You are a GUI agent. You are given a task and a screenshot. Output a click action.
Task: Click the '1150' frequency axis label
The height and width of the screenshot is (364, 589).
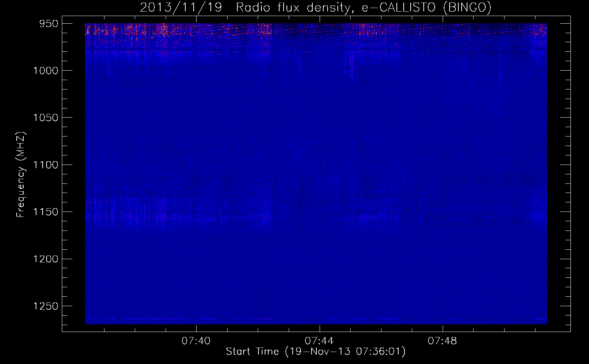point(46,212)
